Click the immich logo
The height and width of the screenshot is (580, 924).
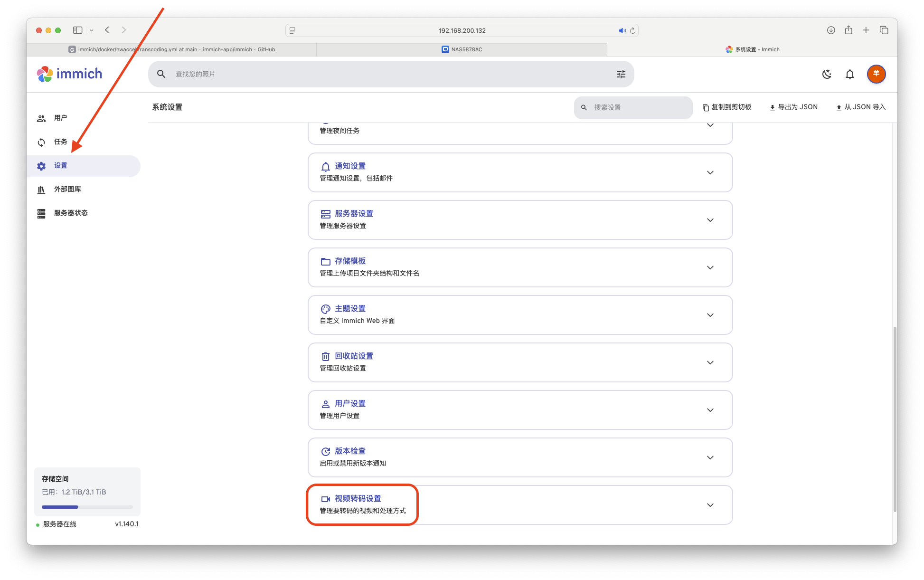coord(70,74)
